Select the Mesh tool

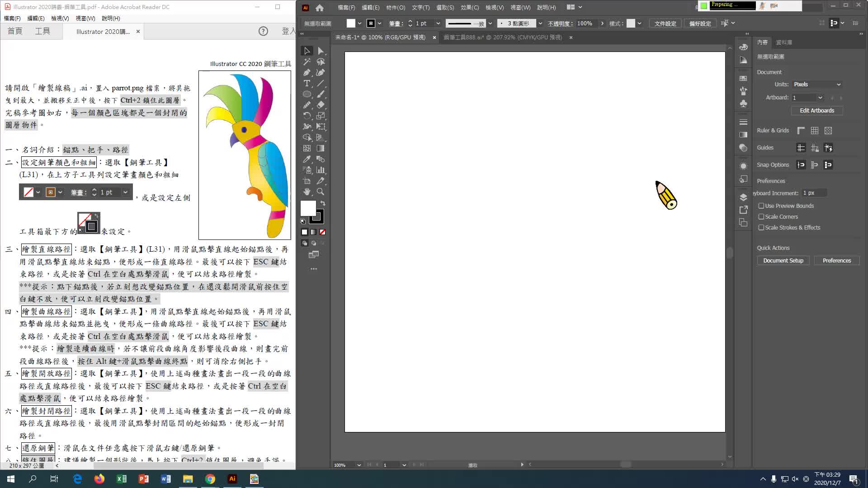pyautogui.click(x=307, y=148)
